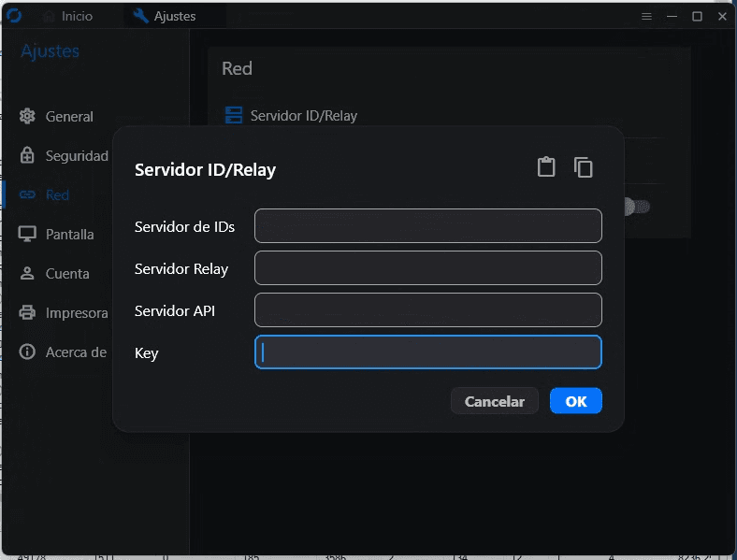Open Cuenta settings section
Screen dimensions: 737x560
coord(54,273)
